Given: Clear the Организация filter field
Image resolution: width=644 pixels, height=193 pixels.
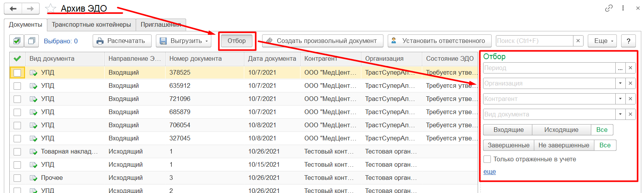Looking at the screenshot, I should click(x=630, y=83).
